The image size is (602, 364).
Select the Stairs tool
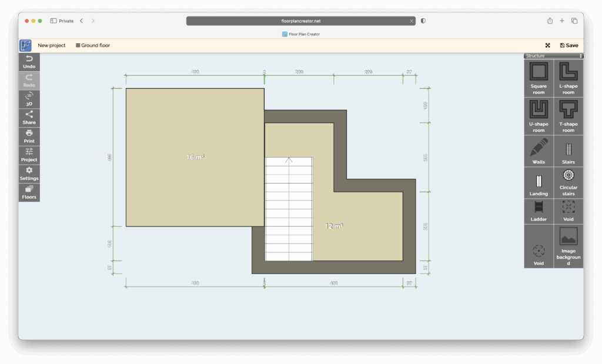568,148
